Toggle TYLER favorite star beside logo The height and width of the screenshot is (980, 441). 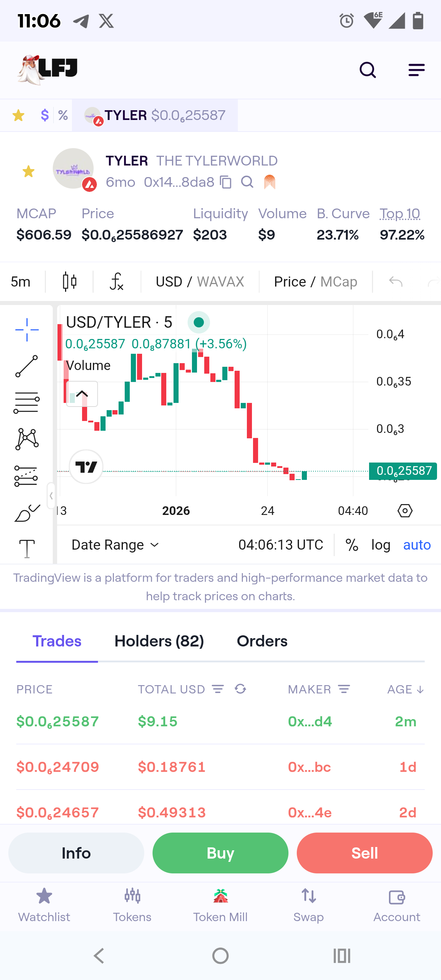tap(28, 171)
